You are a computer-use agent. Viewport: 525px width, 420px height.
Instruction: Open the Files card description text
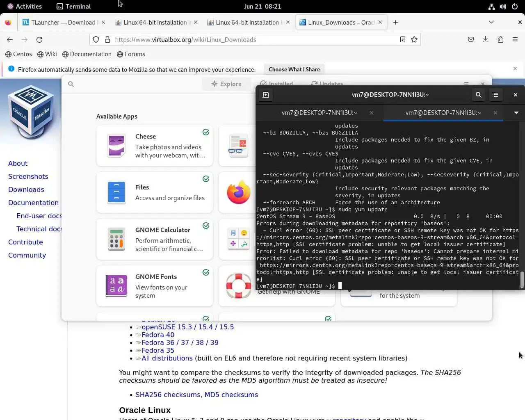(x=170, y=198)
